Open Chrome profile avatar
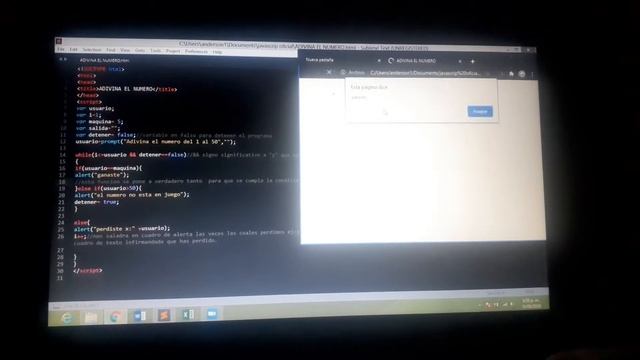 pyautogui.click(x=522, y=74)
